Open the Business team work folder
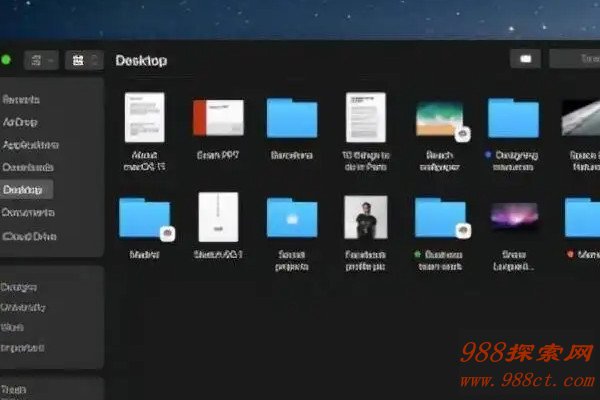 439,217
